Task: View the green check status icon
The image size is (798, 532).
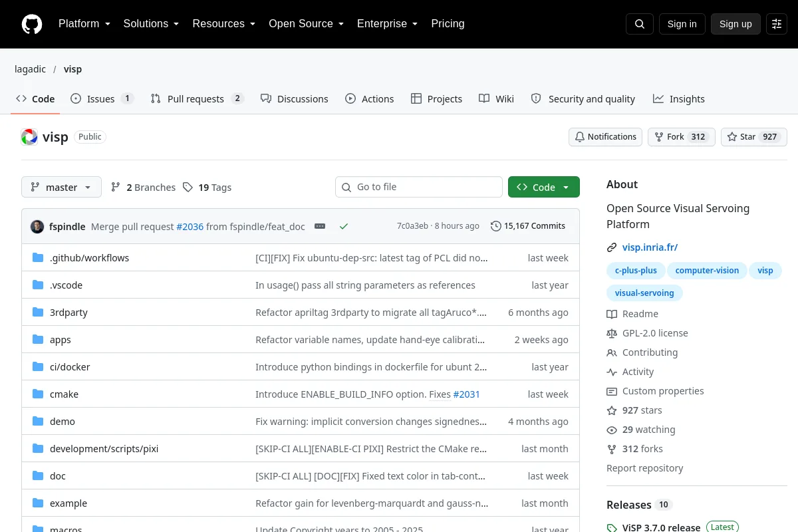Action: point(344,226)
